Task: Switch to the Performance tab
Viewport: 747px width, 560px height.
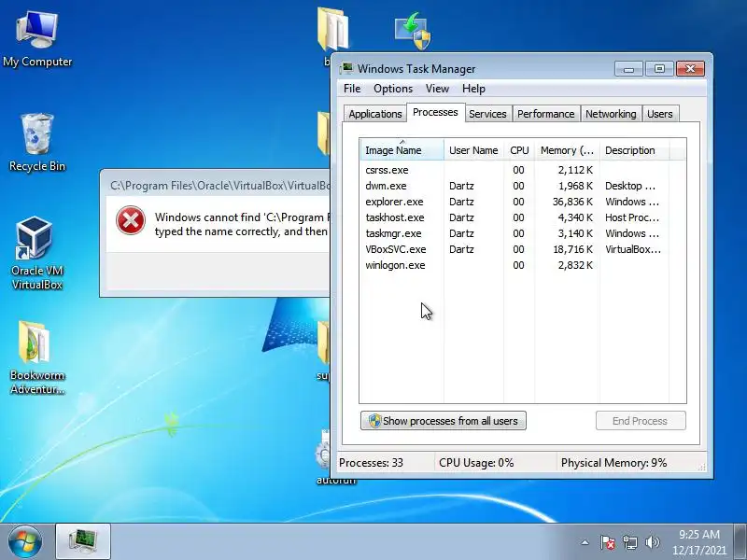Action: pyautogui.click(x=546, y=114)
